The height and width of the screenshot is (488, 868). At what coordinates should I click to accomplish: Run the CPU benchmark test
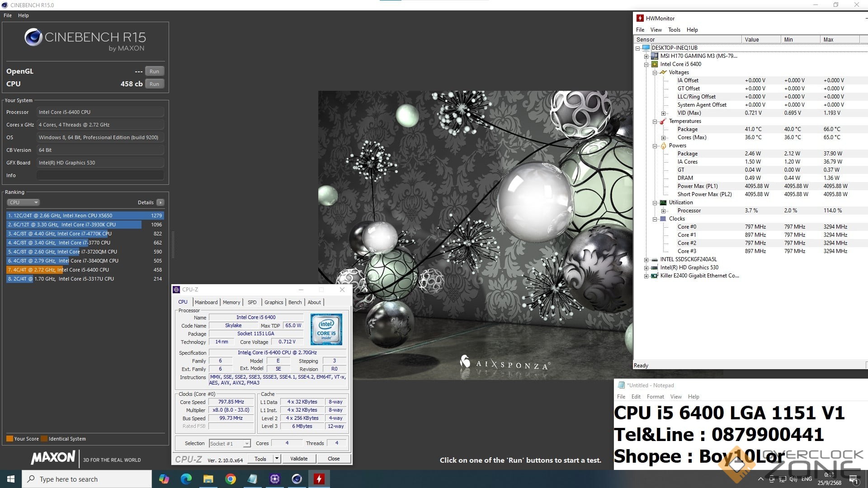click(x=154, y=84)
